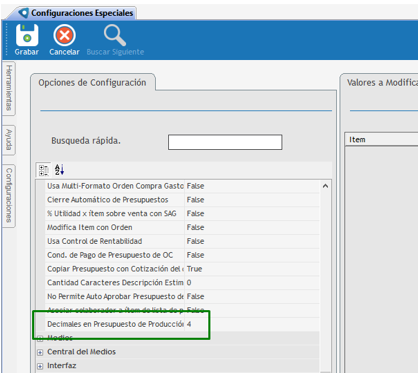Viewport: 418px width, 373px height.
Task: Expand the Medios category
Action: pos(40,338)
